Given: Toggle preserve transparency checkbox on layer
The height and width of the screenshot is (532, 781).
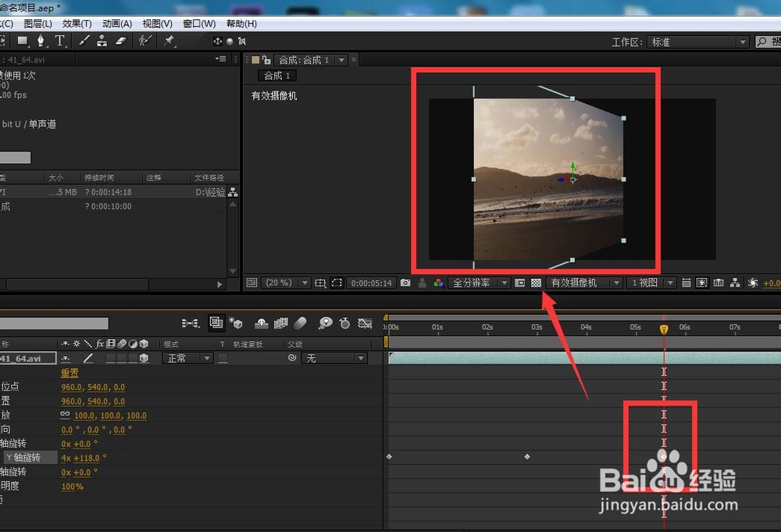Looking at the screenshot, I should (223, 358).
